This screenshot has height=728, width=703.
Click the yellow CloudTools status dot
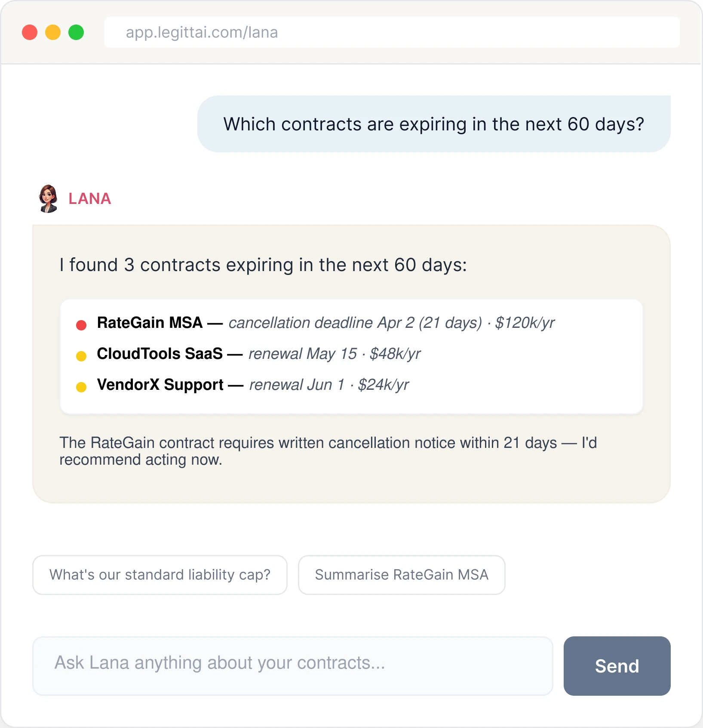81,356
